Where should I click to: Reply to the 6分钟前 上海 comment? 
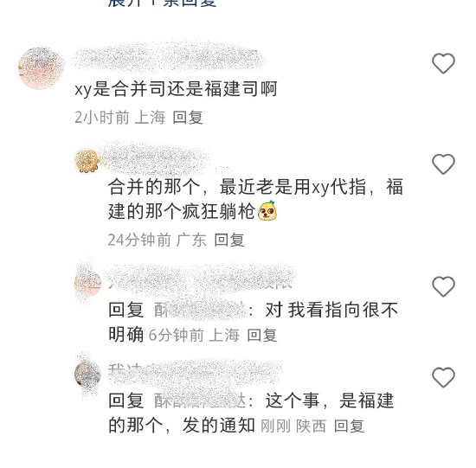[262, 336]
